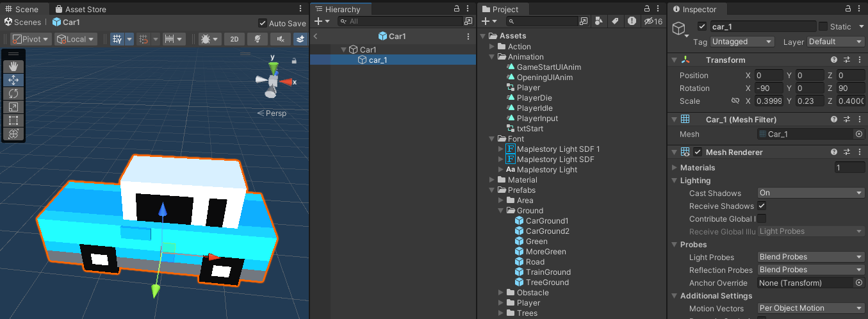
Task: Toggle car_1 active checkbox in Inspector
Action: [702, 26]
